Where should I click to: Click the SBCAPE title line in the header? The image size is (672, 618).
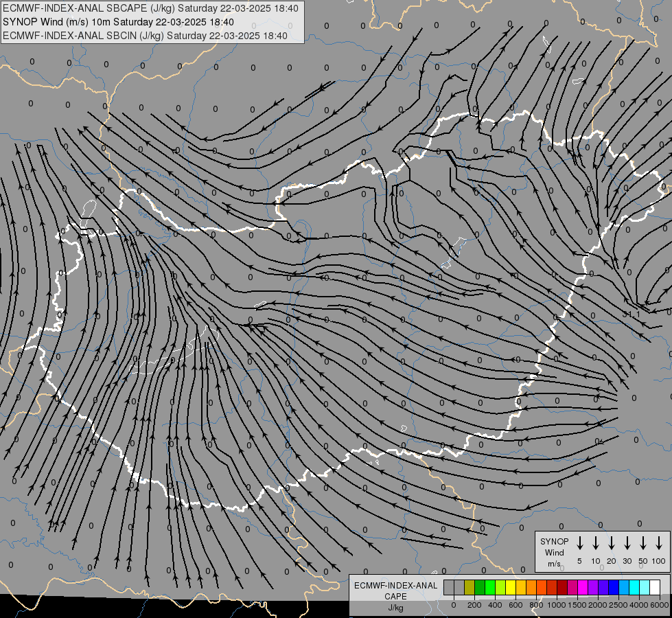pos(150,8)
